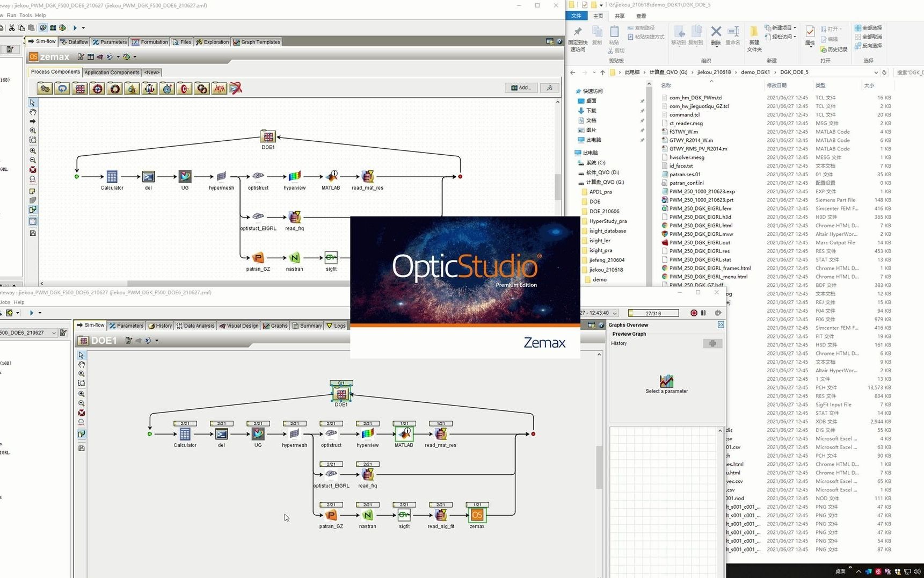This screenshot has height=578, width=924.
Task: Click the Explorer search box
Action: (x=910, y=71)
